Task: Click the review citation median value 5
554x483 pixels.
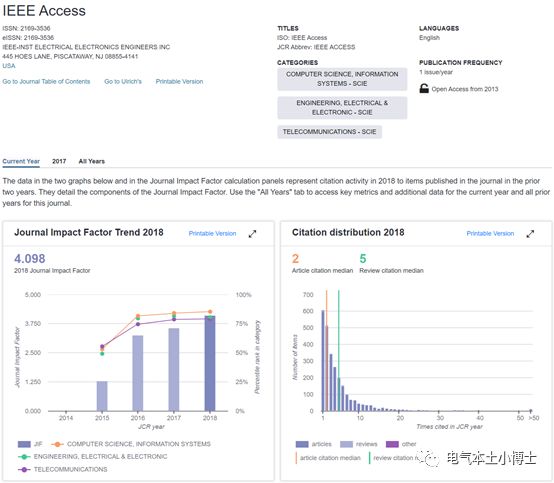Action: tap(363, 259)
